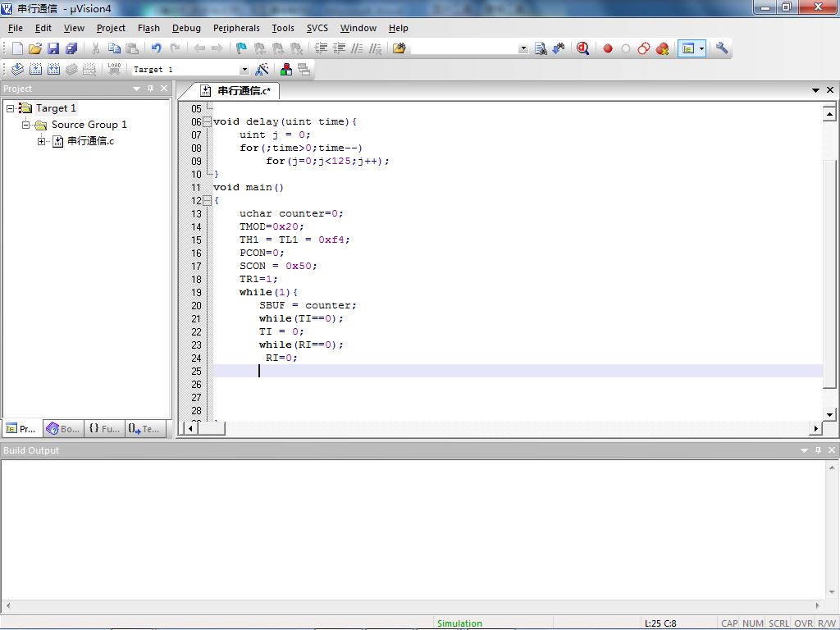
Task: Open the Find text combo box dropdown
Action: tap(523, 48)
